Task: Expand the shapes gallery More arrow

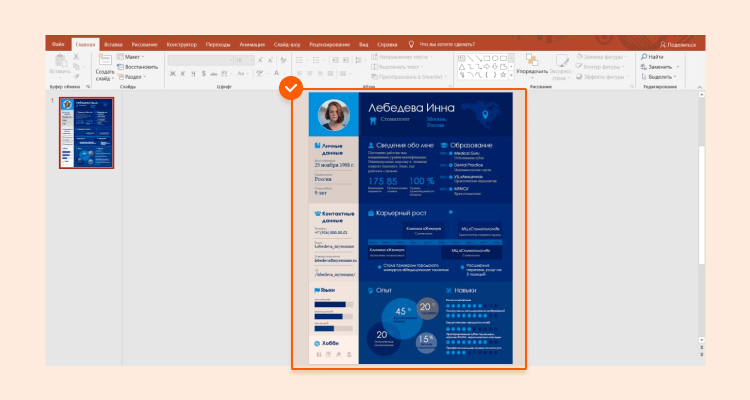Action: coord(511,75)
